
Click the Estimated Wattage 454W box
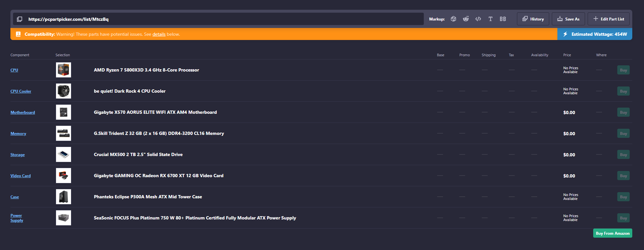(x=595, y=34)
